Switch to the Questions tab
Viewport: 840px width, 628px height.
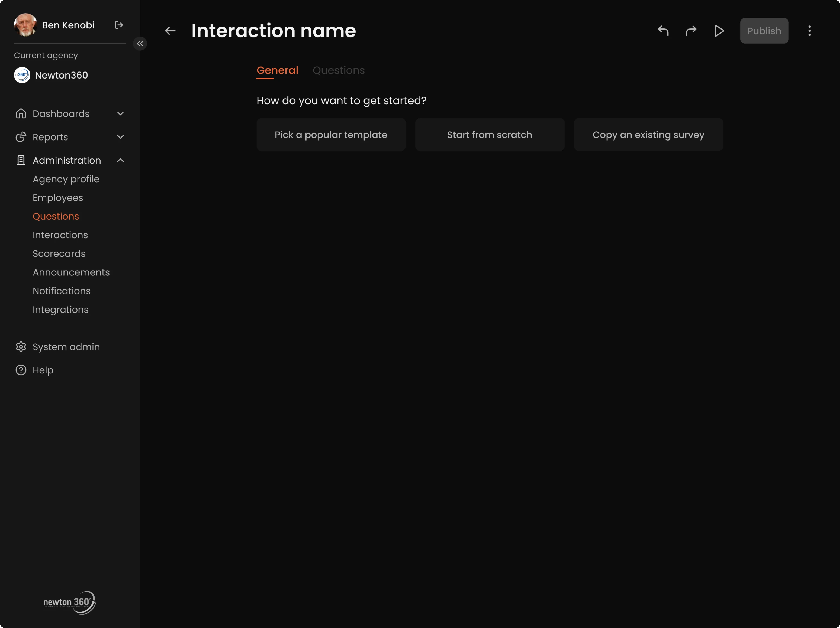pos(338,70)
